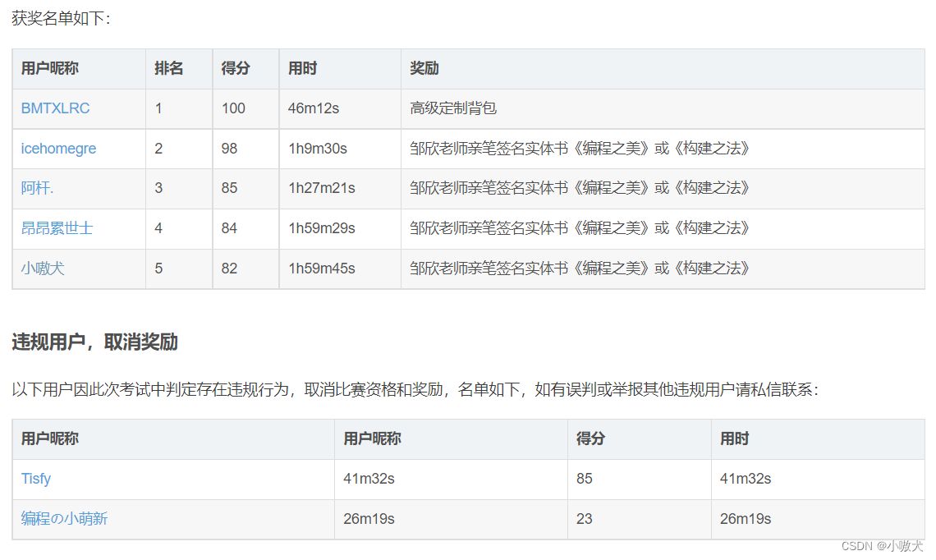Click the 奖励 column header

click(663, 69)
